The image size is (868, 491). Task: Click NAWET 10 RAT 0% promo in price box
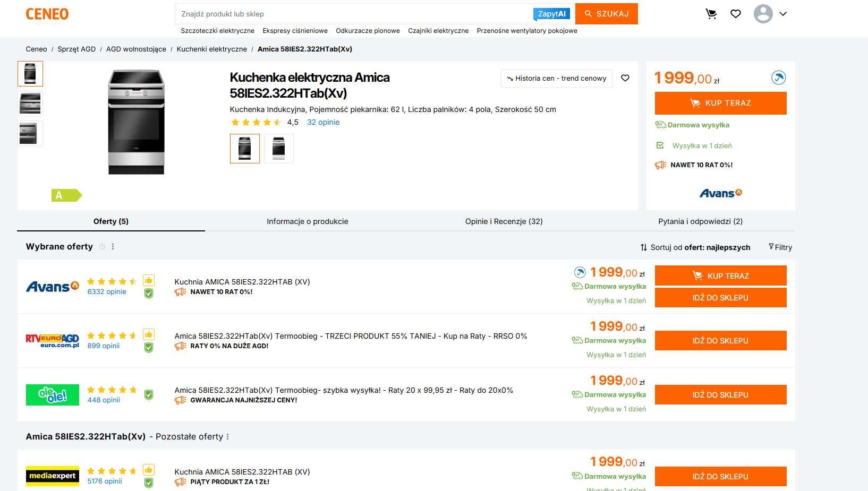pos(701,165)
